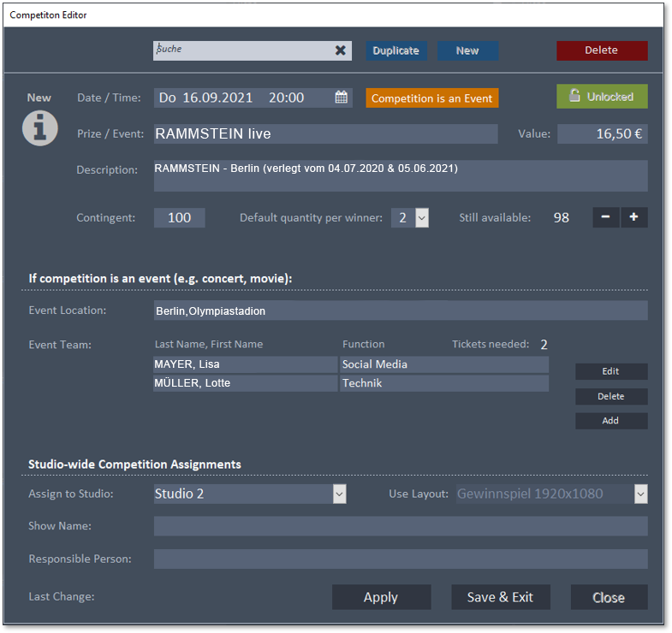672x633 pixels.
Task: Click the plus button to increase availability
Action: pyautogui.click(x=633, y=217)
